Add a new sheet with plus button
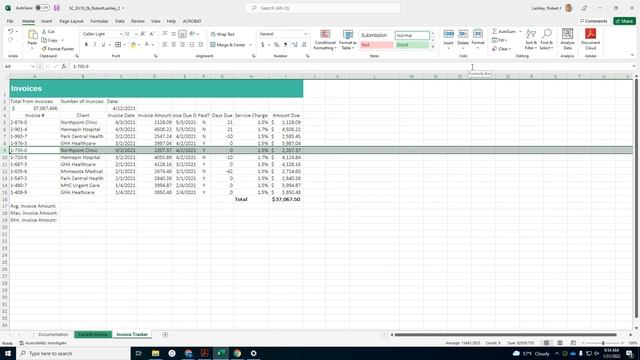The height and width of the screenshot is (360, 640). coord(165,334)
